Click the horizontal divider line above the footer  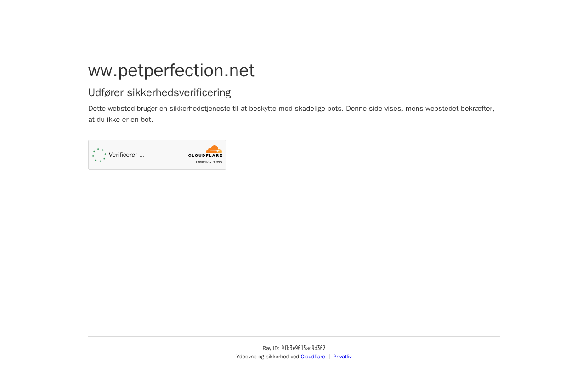pos(294,336)
